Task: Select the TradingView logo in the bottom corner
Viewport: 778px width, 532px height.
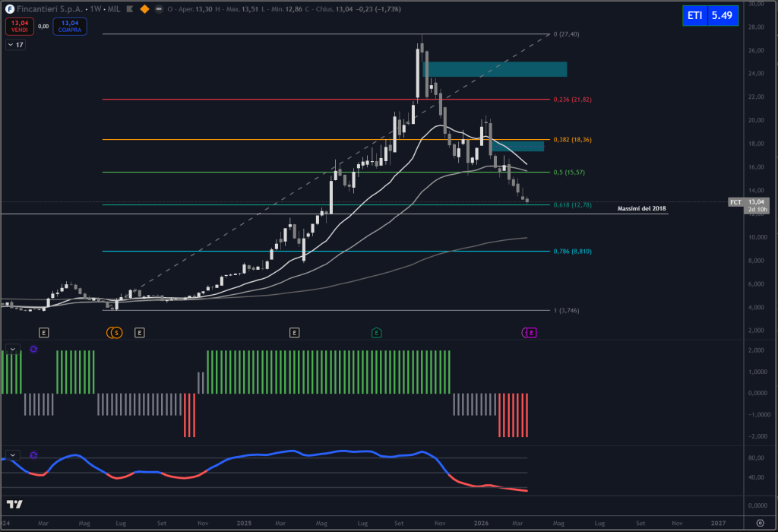Action: [x=14, y=505]
